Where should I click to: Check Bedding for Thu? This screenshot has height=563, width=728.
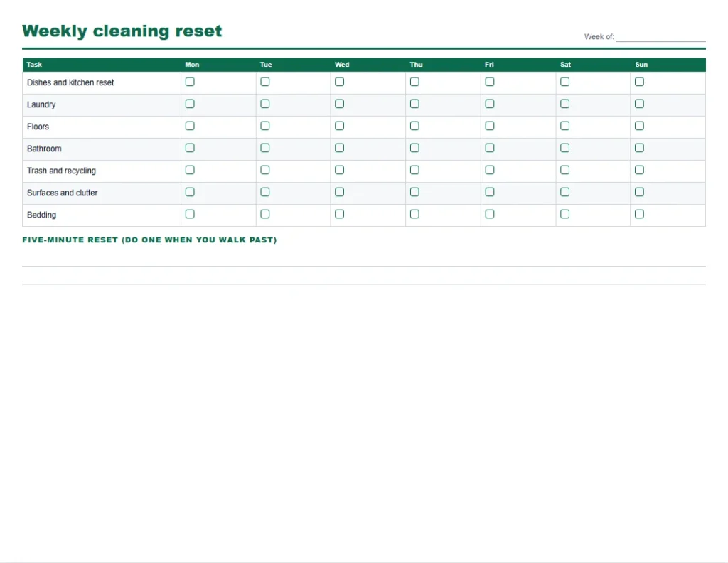414,214
